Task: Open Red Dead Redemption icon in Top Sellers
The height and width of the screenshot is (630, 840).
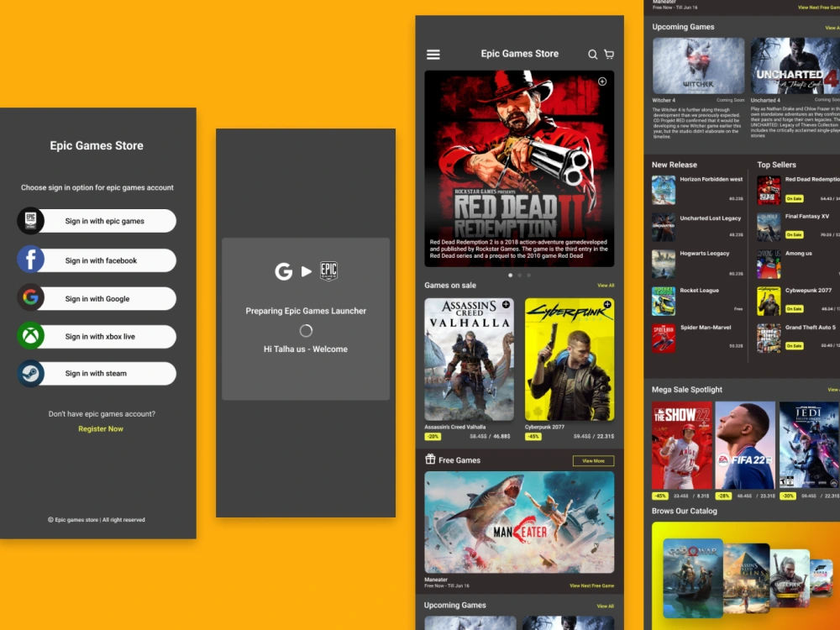Action: (x=769, y=190)
